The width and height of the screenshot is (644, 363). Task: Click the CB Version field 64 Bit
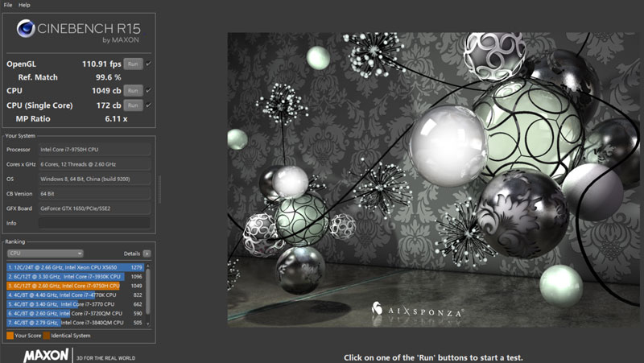coord(94,194)
